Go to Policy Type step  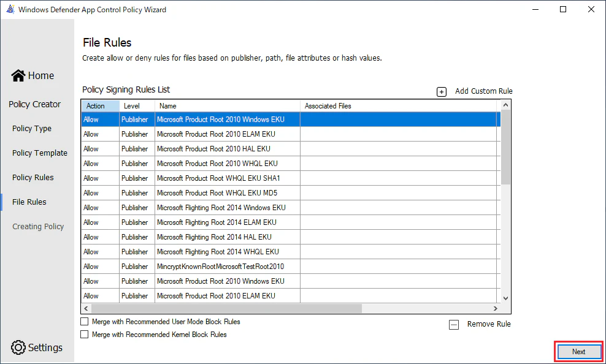(32, 129)
